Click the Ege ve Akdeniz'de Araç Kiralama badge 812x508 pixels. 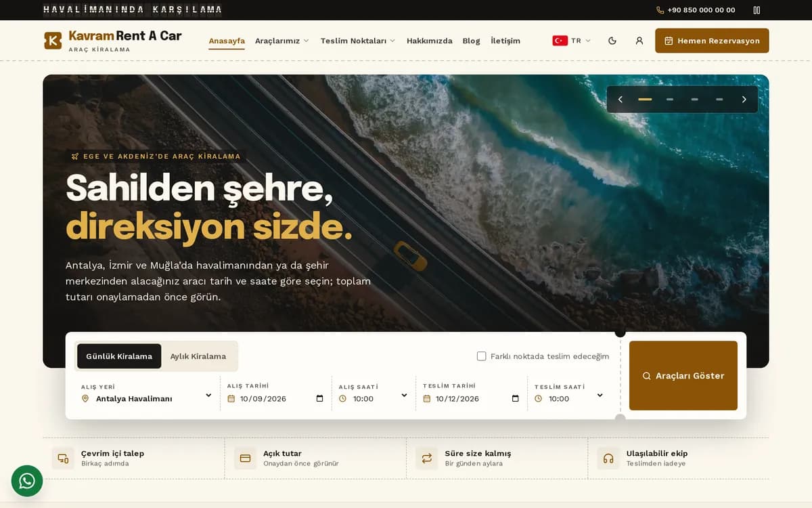pyautogui.click(x=156, y=156)
